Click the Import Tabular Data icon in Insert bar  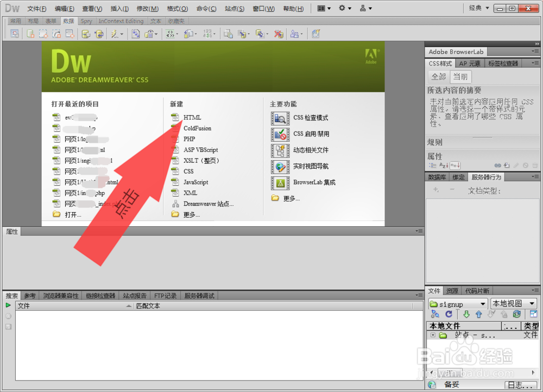(x=15, y=34)
